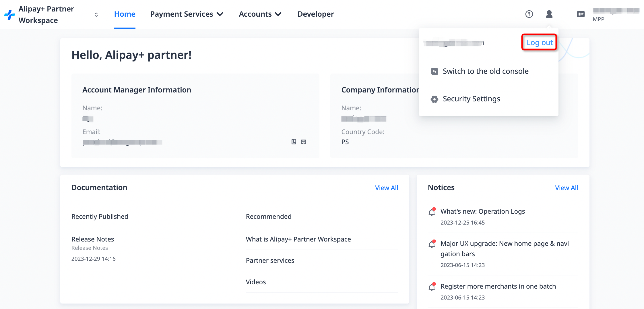This screenshot has height=309, width=644.
Task: Click the user profile icon
Action: pyautogui.click(x=549, y=14)
